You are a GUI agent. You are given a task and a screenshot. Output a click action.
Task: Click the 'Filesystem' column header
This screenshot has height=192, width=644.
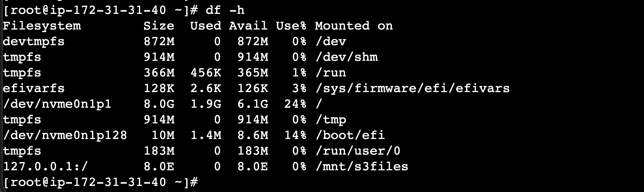click(x=42, y=26)
